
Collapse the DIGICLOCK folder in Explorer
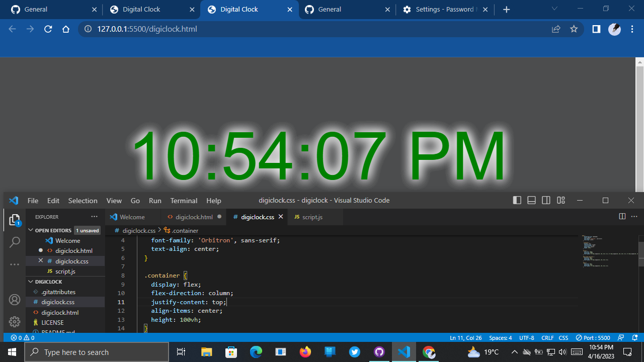click(31, 282)
